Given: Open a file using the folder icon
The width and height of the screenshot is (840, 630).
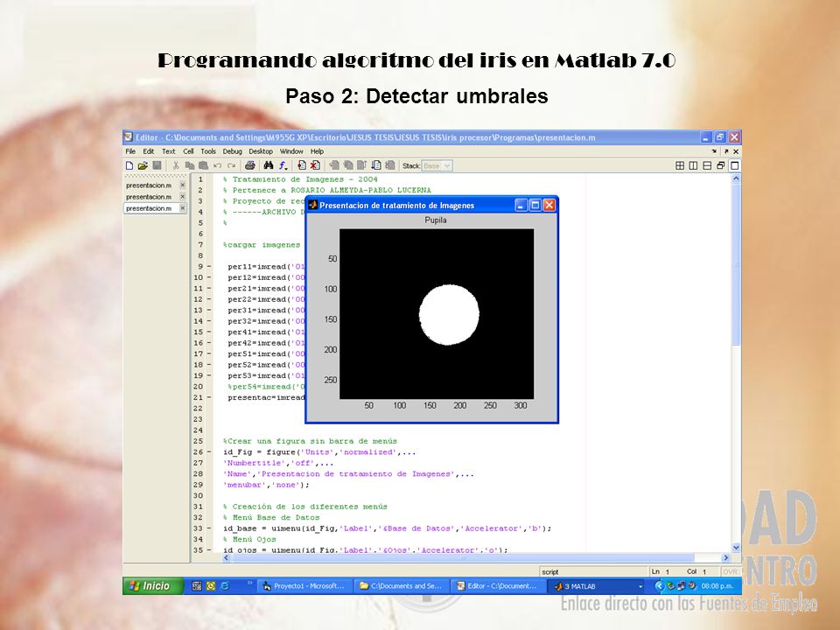Looking at the screenshot, I should pyautogui.click(x=143, y=165).
